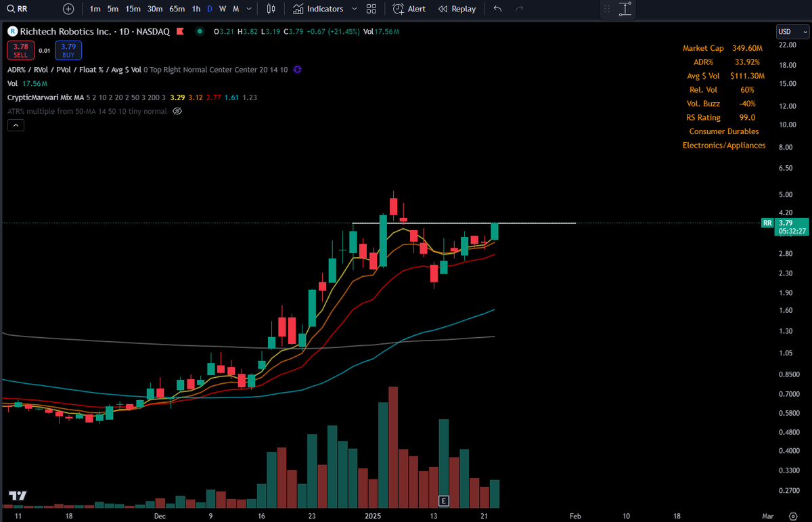Open the Indicators dialog

319,9
